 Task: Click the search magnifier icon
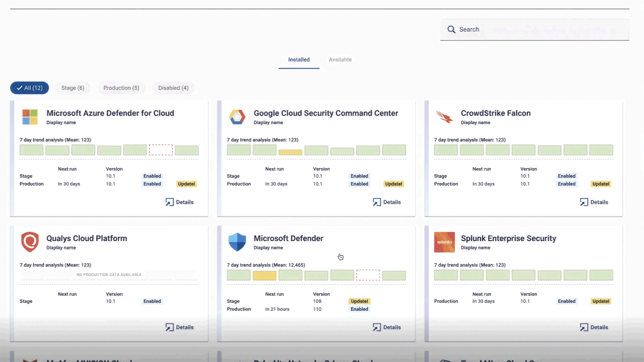451,29
